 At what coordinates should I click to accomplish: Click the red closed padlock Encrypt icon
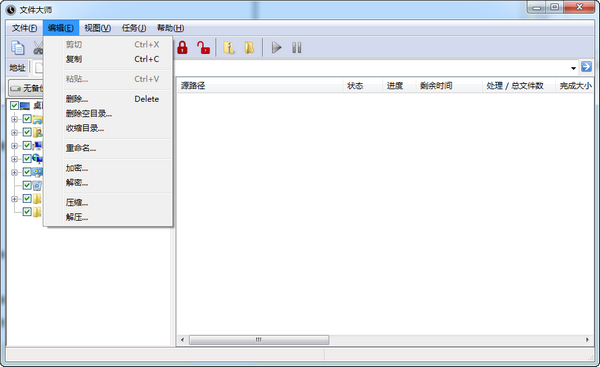point(183,48)
